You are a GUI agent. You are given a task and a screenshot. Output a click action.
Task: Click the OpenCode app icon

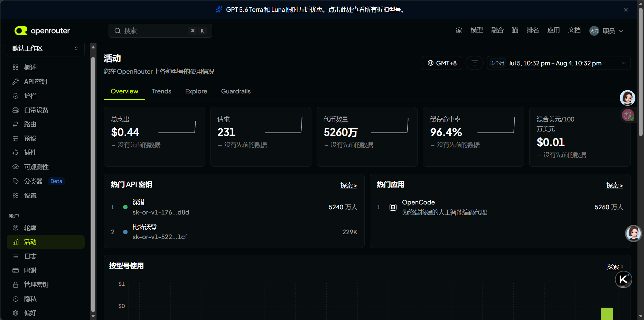(393, 207)
